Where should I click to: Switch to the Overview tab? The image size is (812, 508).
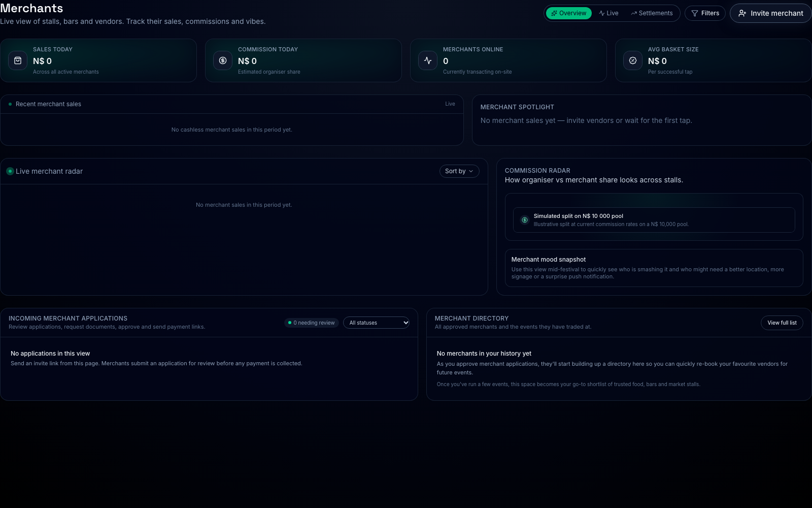(x=568, y=13)
